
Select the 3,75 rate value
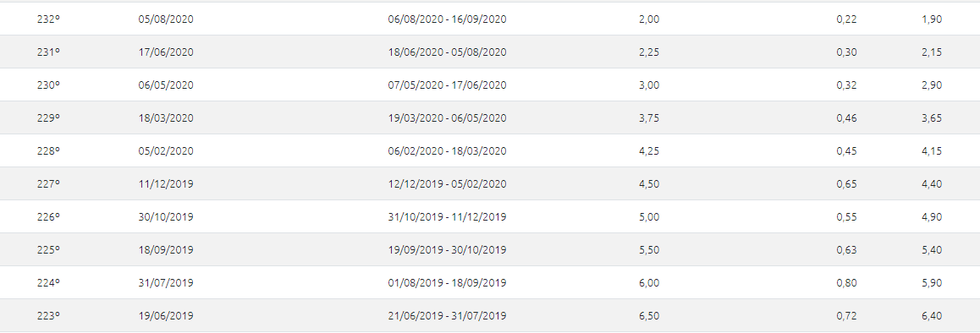[649, 118]
